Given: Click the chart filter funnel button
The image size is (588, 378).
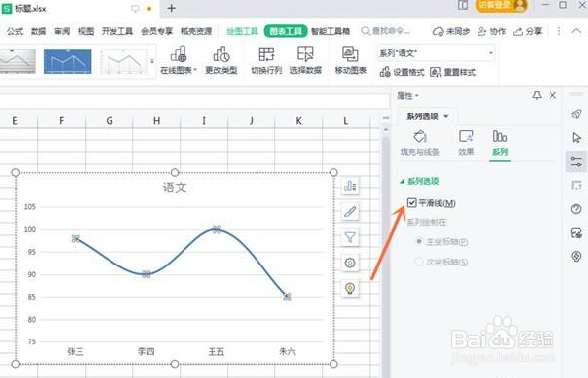Looking at the screenshot, I should coord(350,237).
